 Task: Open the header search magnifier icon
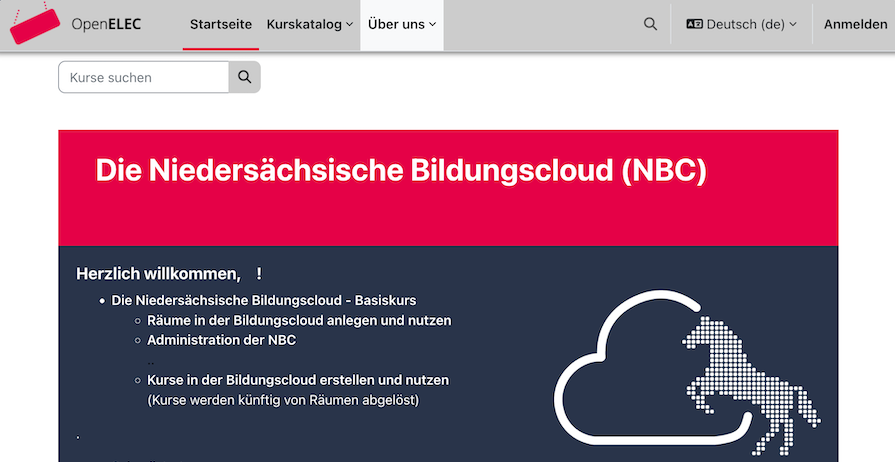click(650, 24)
